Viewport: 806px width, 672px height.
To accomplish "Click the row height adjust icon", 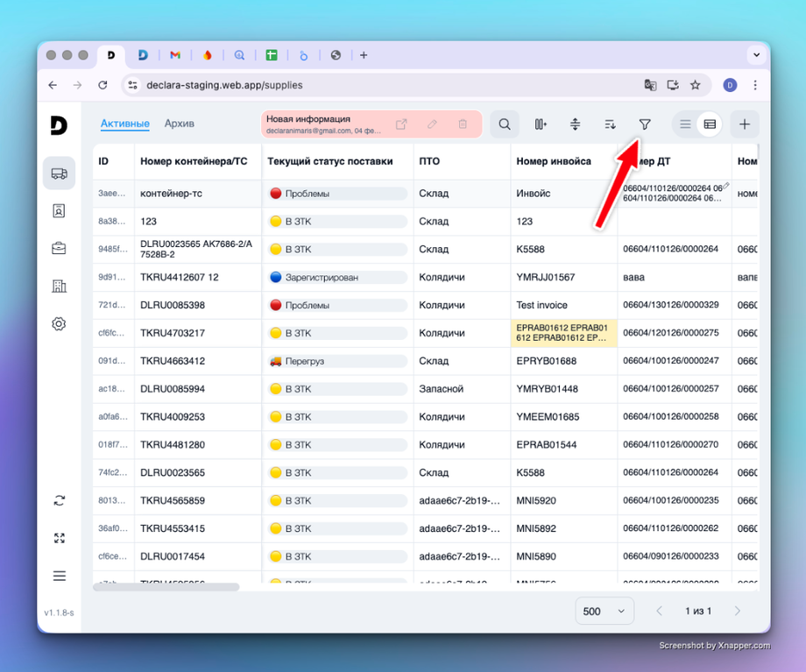I will tap(576, 124).
